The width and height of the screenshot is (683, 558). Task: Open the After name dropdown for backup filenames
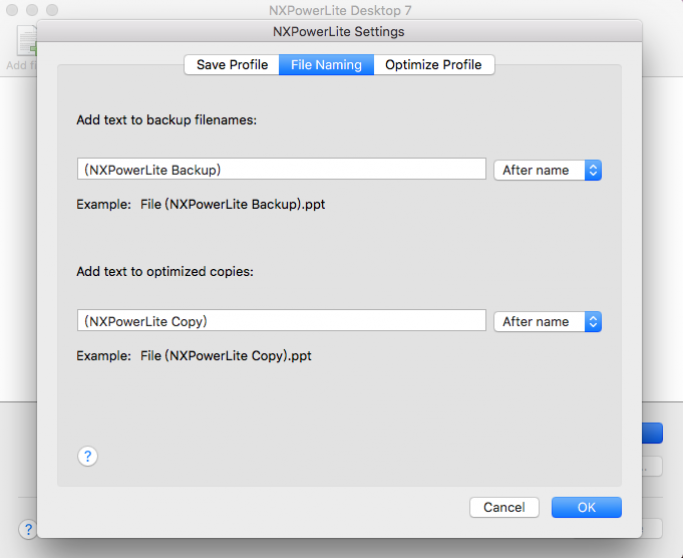[548, 170]
